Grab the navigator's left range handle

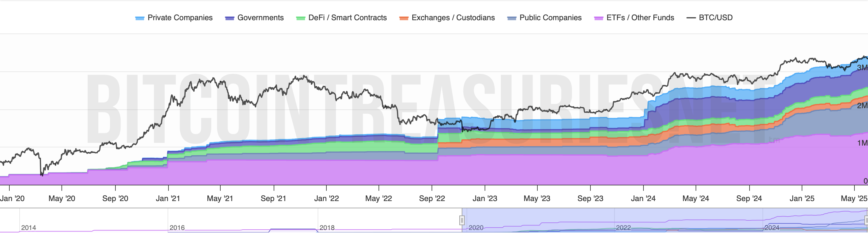(x=462, y=220)
